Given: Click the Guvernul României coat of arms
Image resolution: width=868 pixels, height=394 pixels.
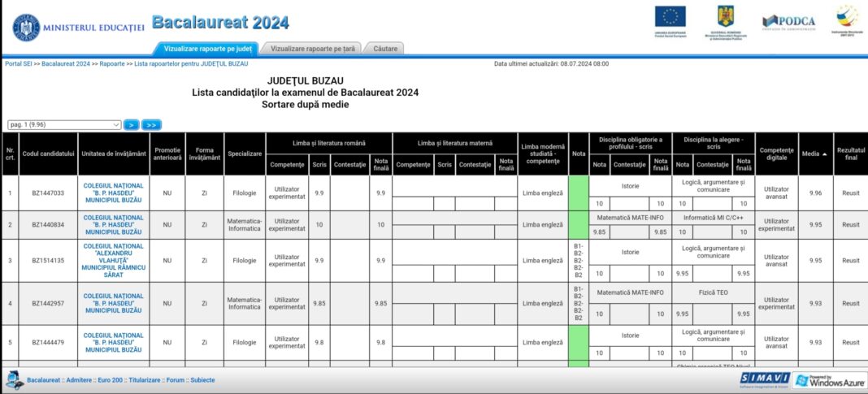Looking at the screenshot, I should click(x=725, y=16).
